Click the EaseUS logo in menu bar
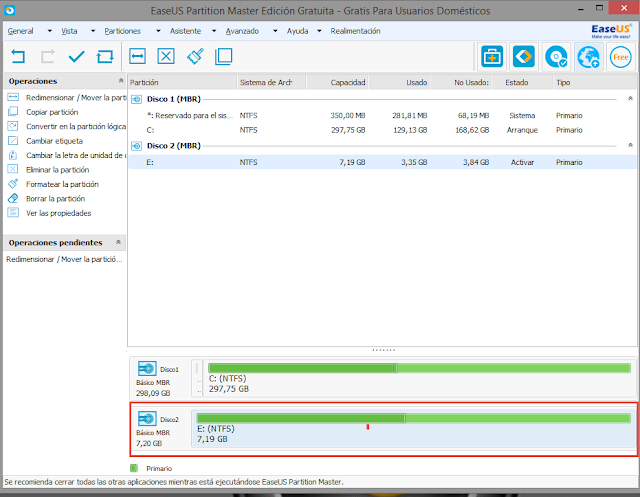 point(611,31)
